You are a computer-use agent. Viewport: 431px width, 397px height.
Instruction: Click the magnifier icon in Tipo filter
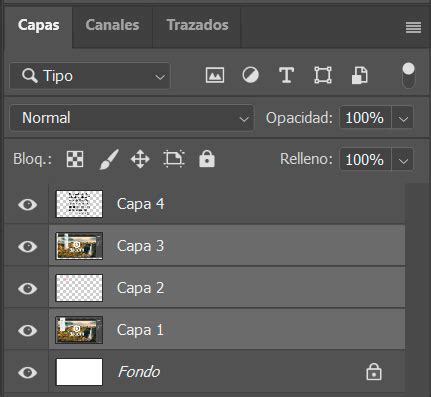pyautogui.click(x=30, y=76)
